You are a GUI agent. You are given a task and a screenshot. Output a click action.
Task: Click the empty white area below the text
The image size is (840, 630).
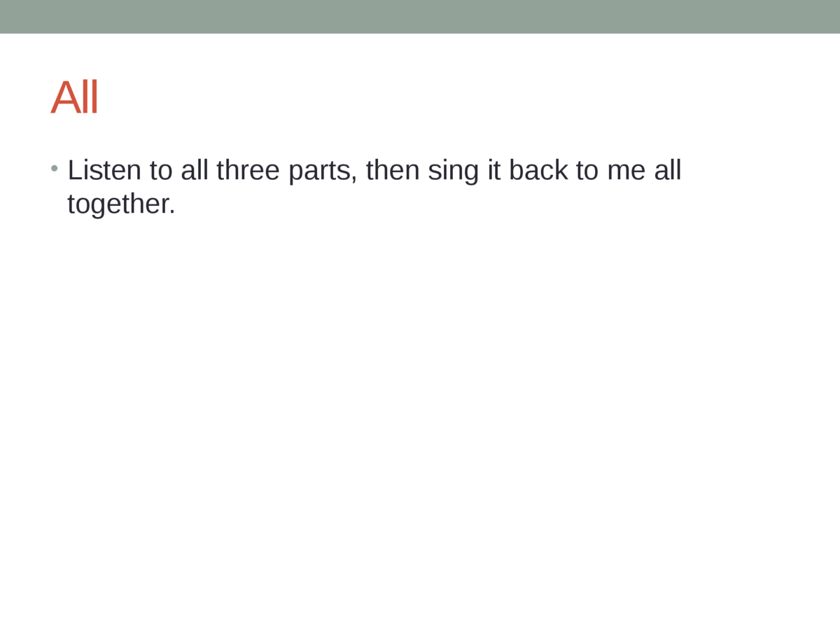(x=420, y=420)
